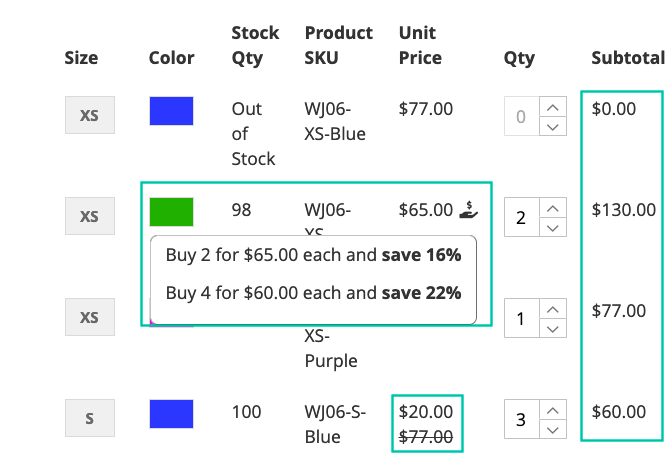Screen dimensions: 672x460
Task: Decrease quantity for WJ06-S-Blue
Action: [x=553, y=430]
